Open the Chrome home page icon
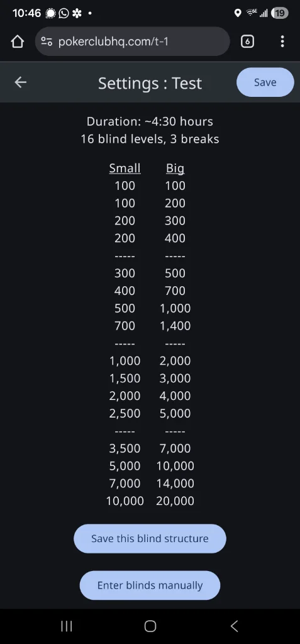 coord(17,42)
